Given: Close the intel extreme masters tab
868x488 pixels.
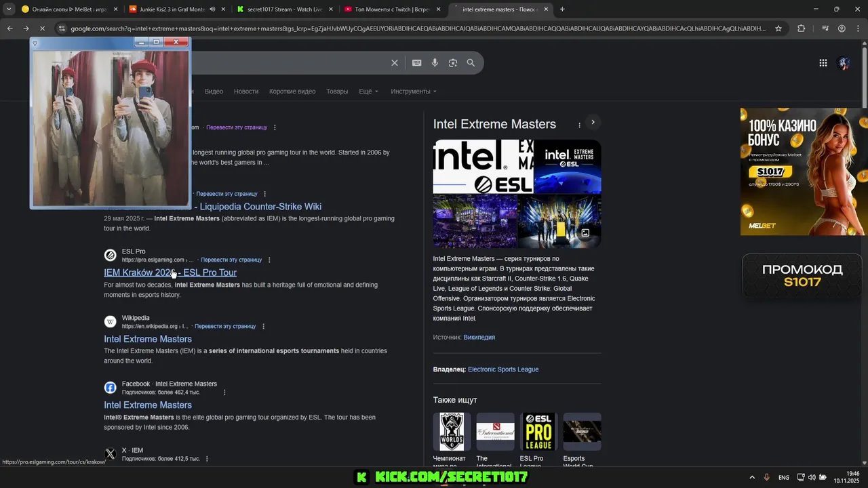Looking at the screenshot, I should (547, 9).
